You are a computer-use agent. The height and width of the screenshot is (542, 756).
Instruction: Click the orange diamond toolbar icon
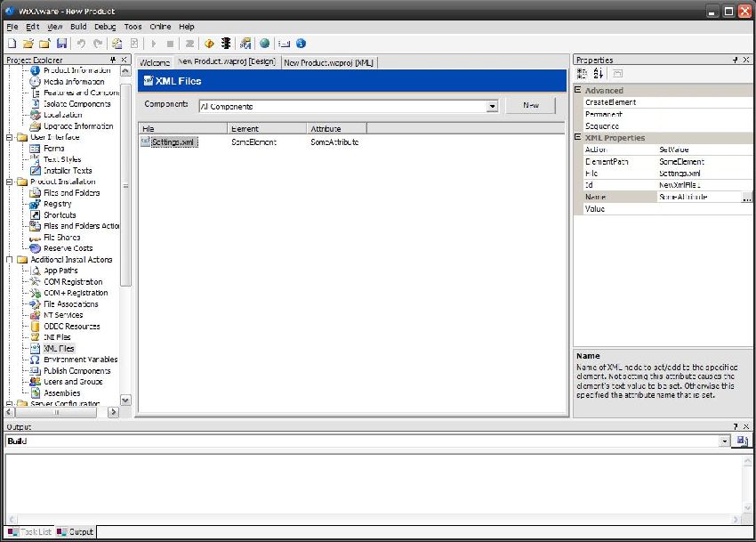pyautogui.click(x=209, y=44)
